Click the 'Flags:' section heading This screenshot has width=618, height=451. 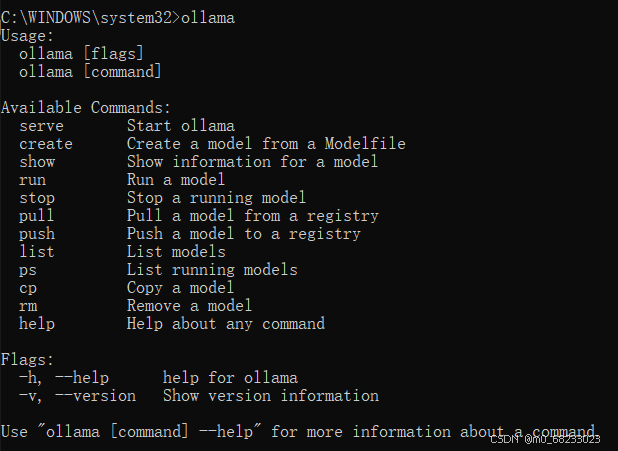point(27,360)
